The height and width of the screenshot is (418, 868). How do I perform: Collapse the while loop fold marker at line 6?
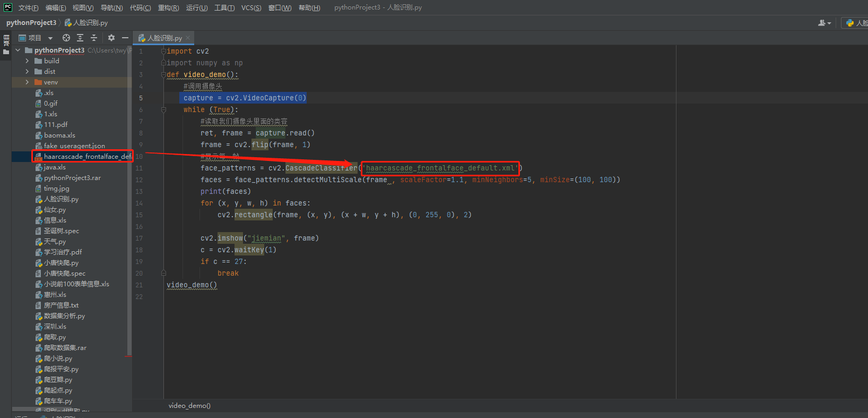pos(163,110)
